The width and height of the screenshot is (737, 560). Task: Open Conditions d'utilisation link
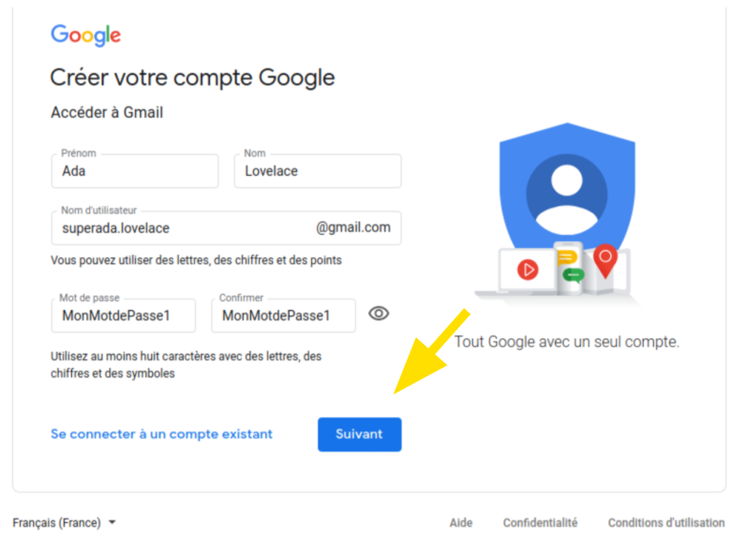(666, 522)
